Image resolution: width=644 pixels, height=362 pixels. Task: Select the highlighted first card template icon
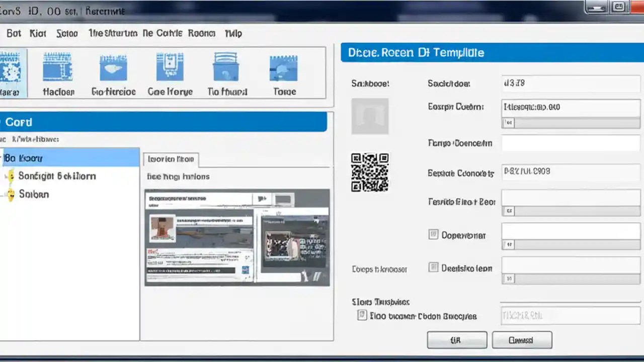[x=10, y=67]
